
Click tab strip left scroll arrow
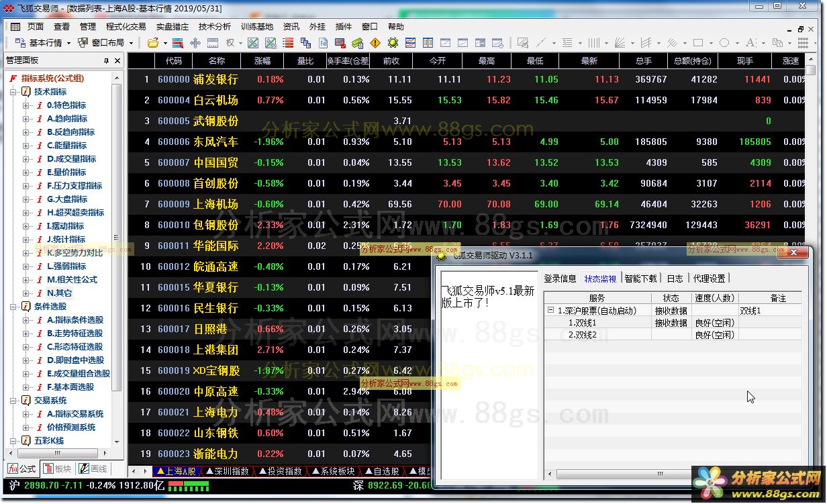coord(134,471)
